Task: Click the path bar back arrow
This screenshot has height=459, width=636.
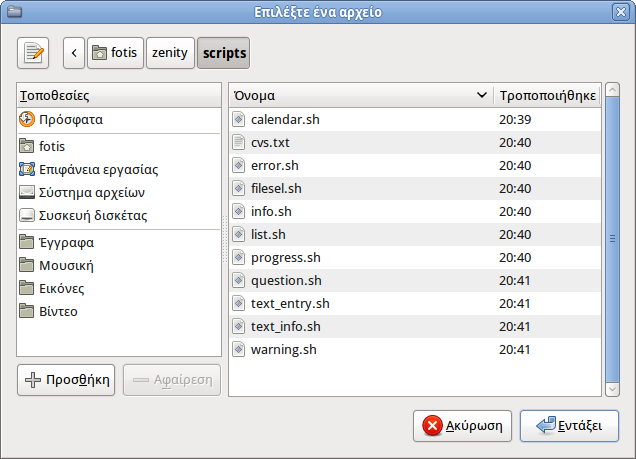Action: 73,52
